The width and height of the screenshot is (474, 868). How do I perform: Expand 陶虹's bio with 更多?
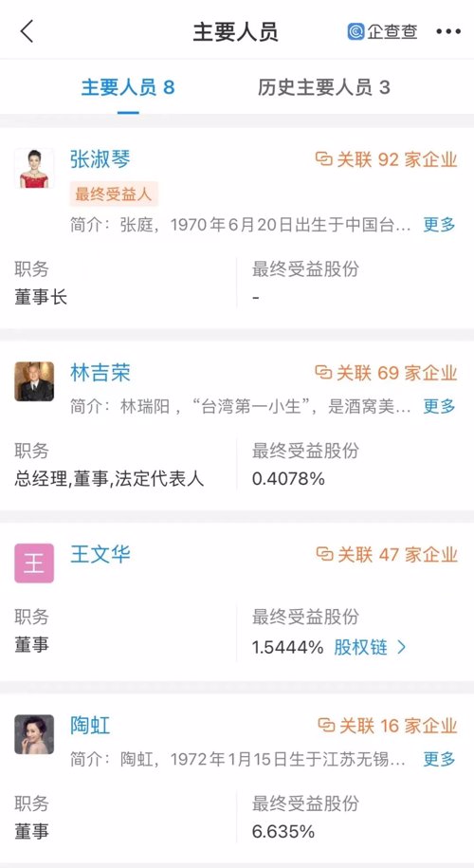coord(440,759)
